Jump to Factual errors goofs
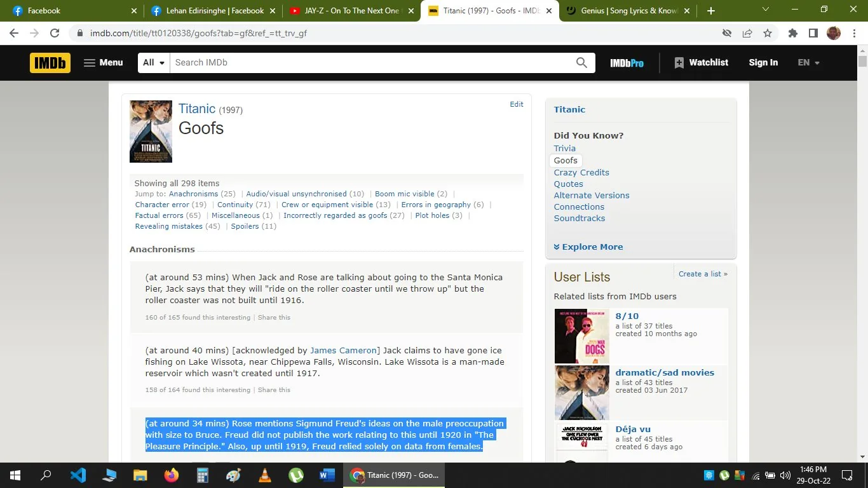 (159, 215)
